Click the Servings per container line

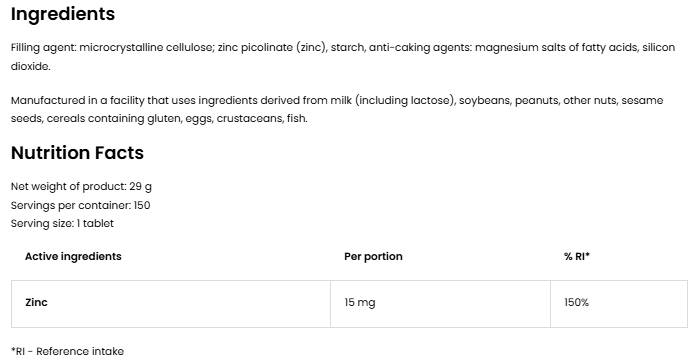80,205
